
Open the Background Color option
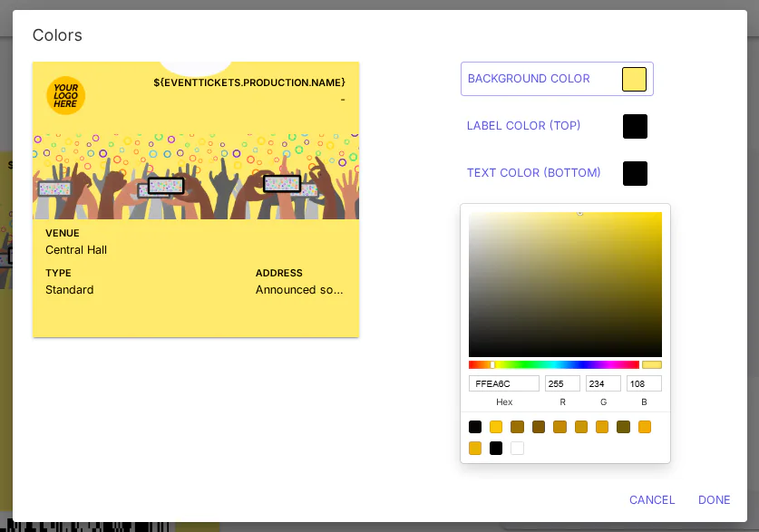click(557, 79)
